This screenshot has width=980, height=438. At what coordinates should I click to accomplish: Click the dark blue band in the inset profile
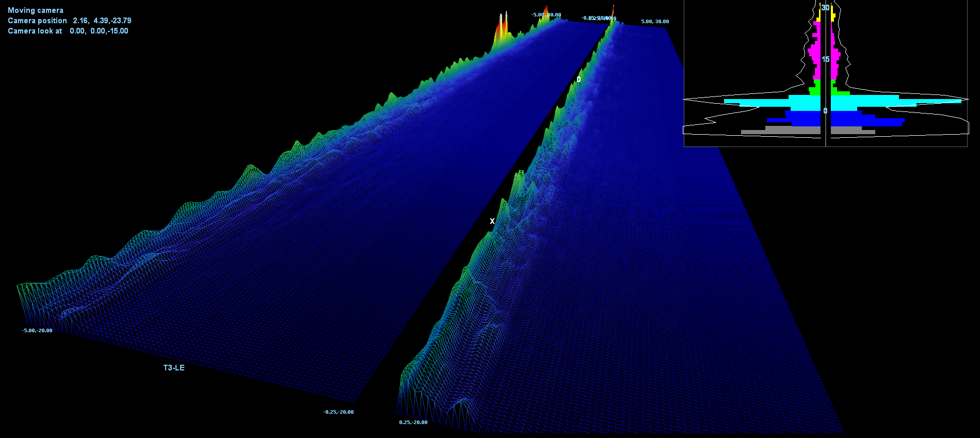[x=805, y=119]
